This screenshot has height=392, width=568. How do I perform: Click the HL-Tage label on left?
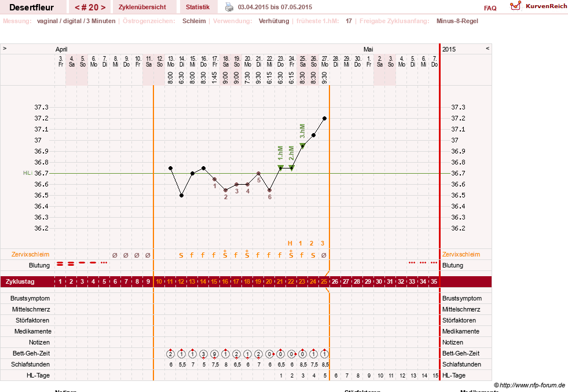click(x=38, y=375)
